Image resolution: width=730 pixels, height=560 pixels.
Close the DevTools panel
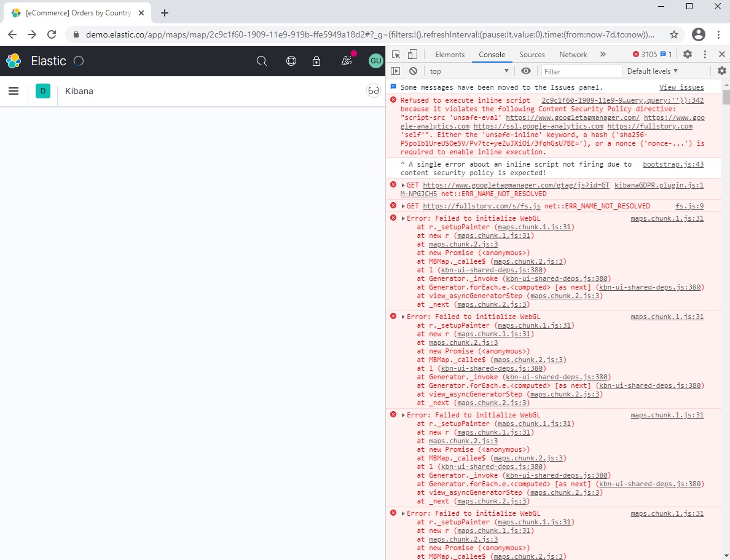click(x=722, y=55)
